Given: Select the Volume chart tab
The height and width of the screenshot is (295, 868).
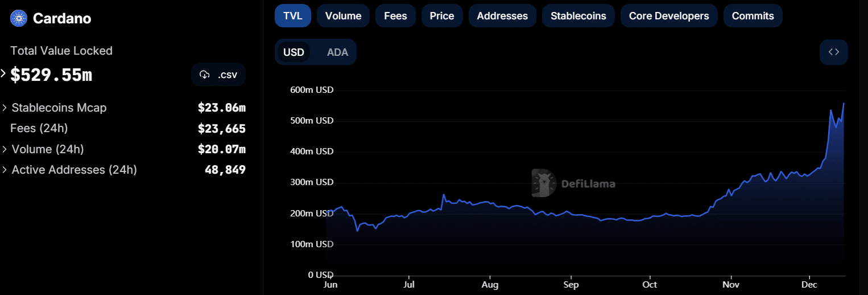Looking at the screenshot, I should (343, 16).
